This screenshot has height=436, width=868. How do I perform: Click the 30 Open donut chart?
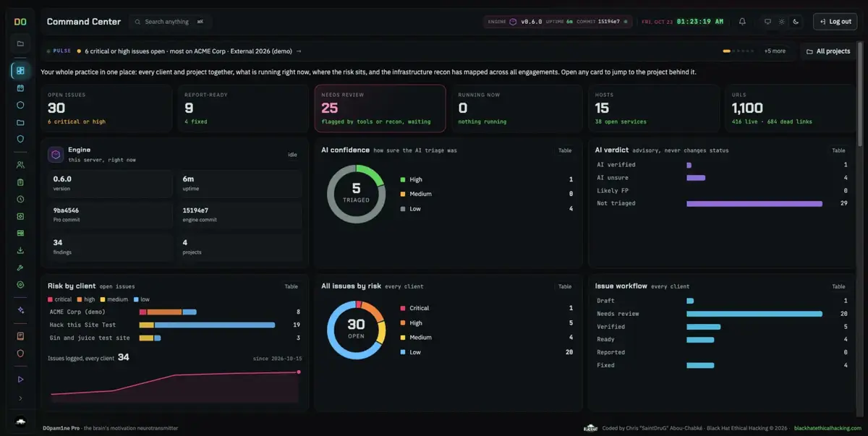pyautogui.click(x=356, y=330)
